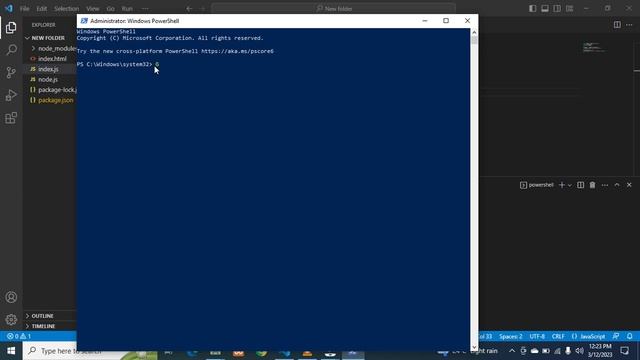The width and height of the screenshot is (640, 360).
Task: Open the Explorer view in activity bar
Action: pyautogui.click(x=11, y=27)
